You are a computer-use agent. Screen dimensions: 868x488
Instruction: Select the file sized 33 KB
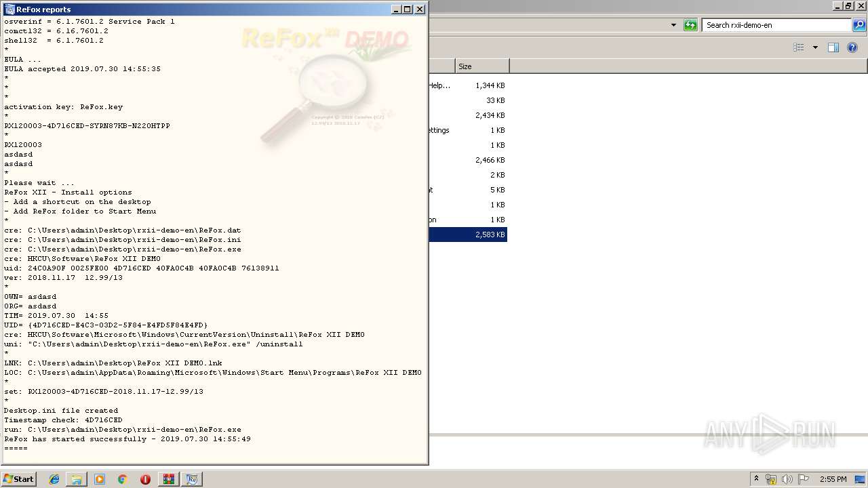click(467, 100)
